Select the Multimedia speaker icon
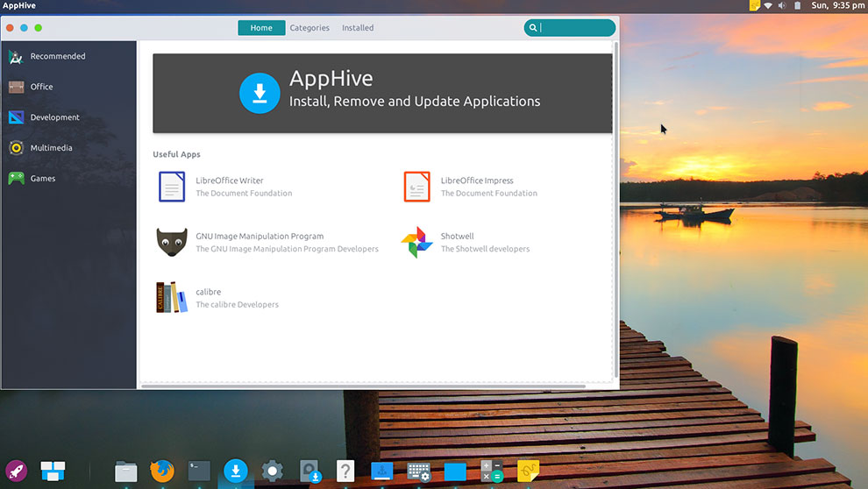 coord(16,148)
